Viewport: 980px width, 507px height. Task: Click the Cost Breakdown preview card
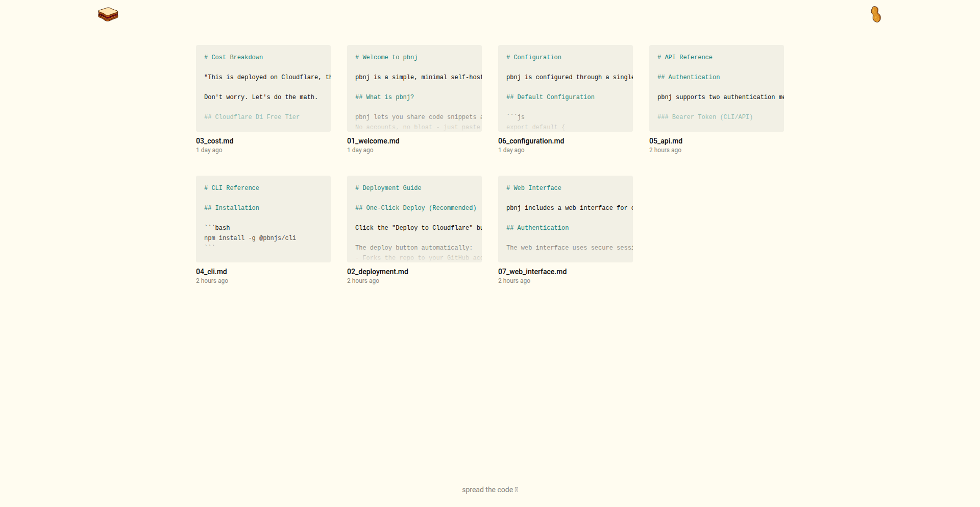[263, 88]
